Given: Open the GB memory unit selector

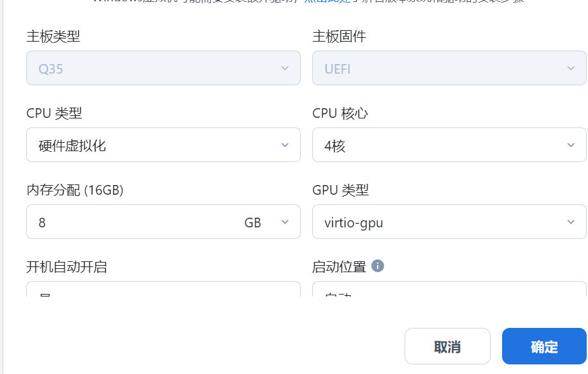Looking at the screenshot, I should tap(267, 222).
